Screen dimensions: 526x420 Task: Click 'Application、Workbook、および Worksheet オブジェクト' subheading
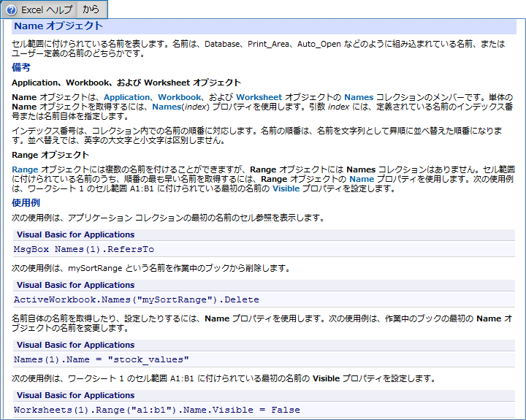tap(126, 83)
